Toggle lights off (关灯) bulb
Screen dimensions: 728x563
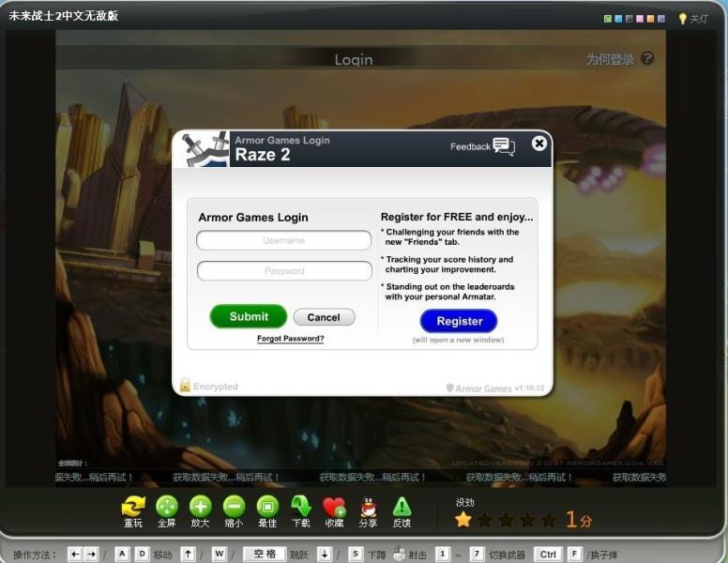point(683,19)
